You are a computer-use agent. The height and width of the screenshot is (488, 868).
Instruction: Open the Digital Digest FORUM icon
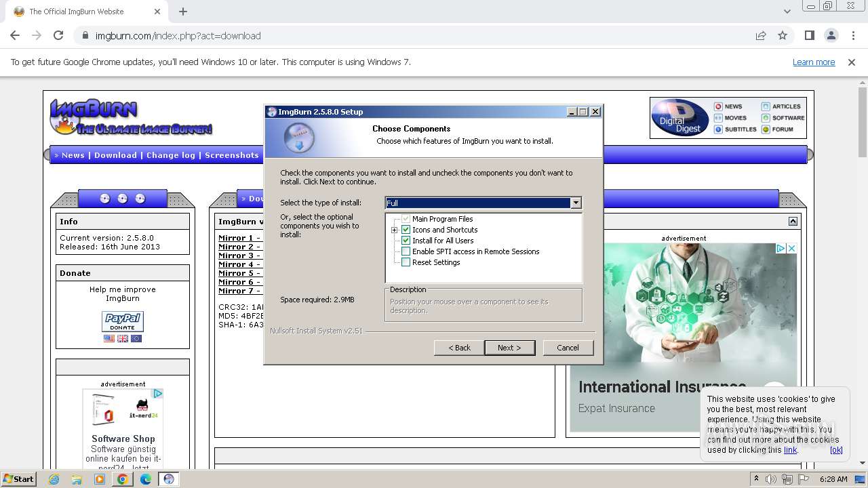[766, 129]
